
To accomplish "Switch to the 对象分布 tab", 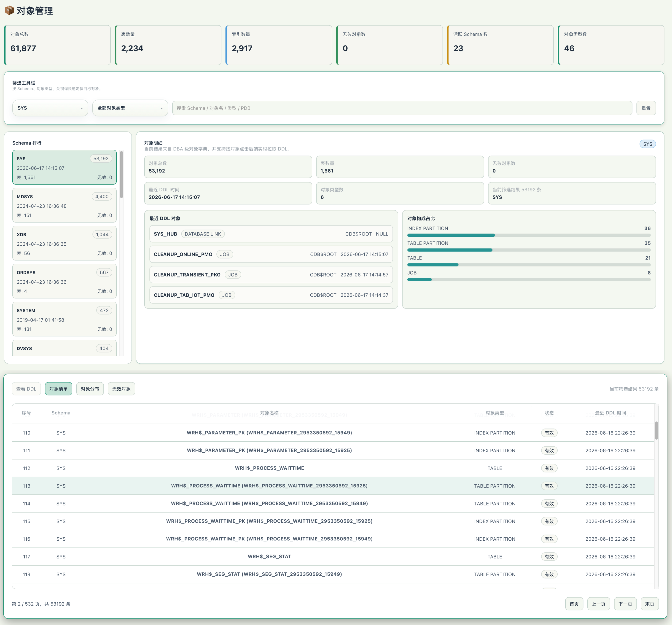I will (x=90, y=389).
